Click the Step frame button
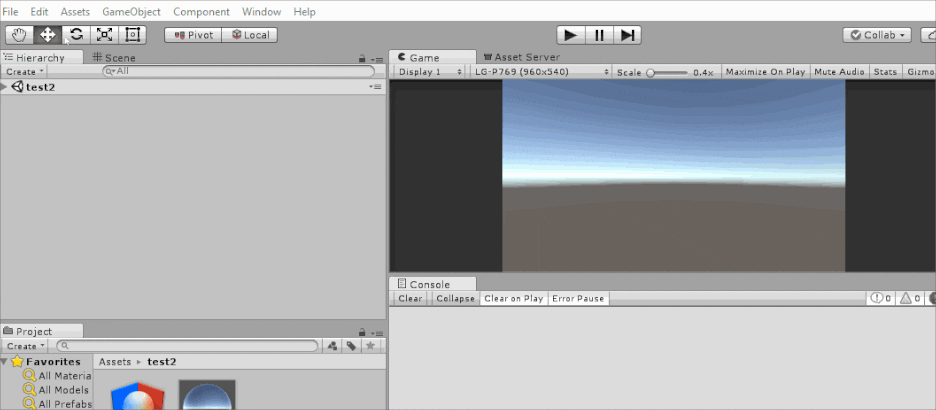The image size is (936, 410). tap(627, 35)
